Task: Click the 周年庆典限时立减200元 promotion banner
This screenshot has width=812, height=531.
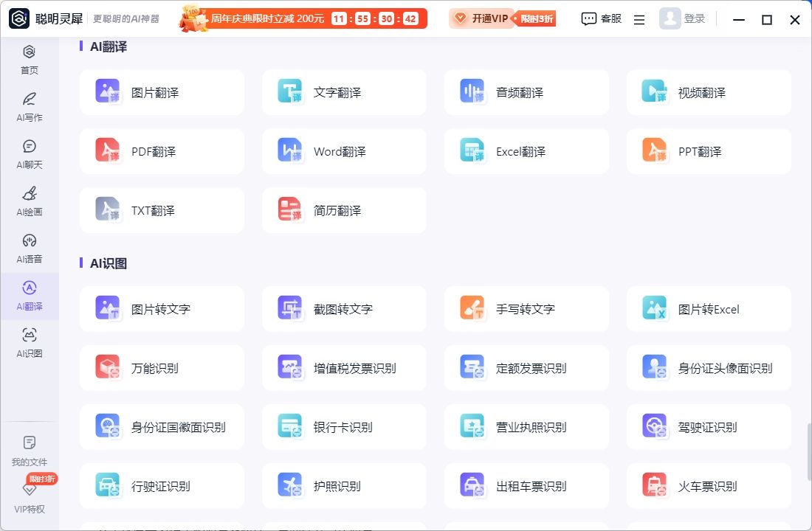Action: [x=303, y=18]
